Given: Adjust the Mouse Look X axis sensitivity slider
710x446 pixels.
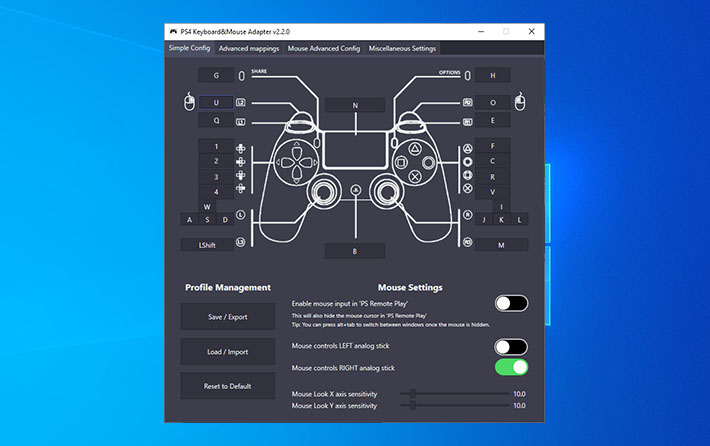Looking at the screenshot, I should click(x=454, y=394).
